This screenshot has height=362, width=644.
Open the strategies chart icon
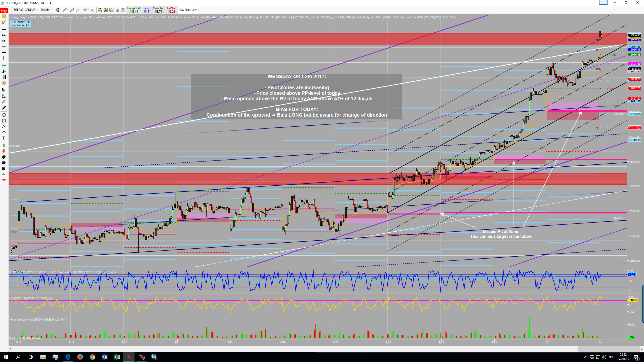(111, 10)
